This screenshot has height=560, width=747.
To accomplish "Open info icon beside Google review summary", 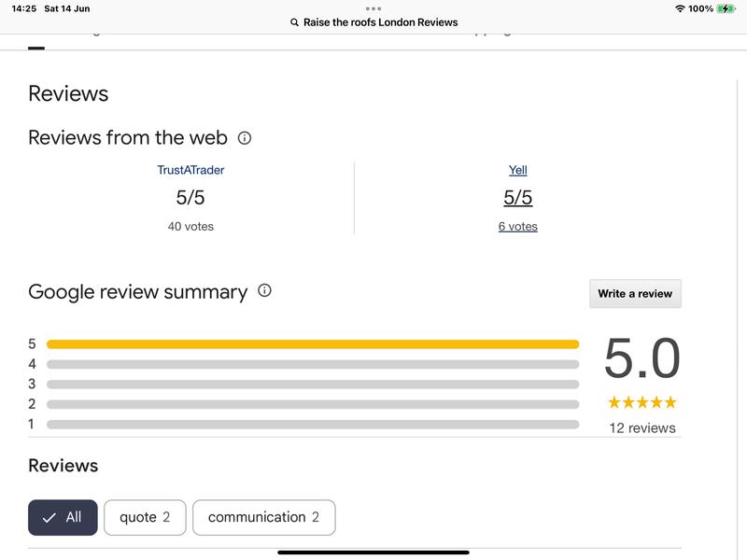I will point(264,291).
